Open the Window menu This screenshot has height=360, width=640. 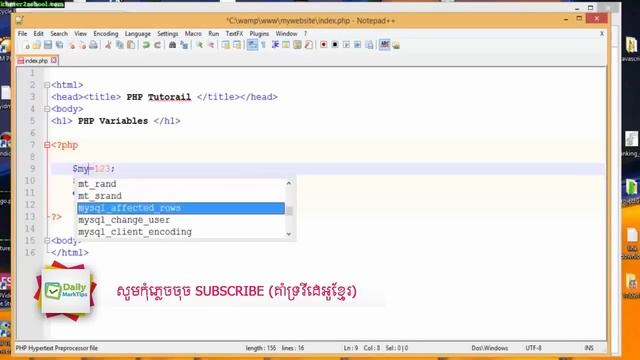286,33
